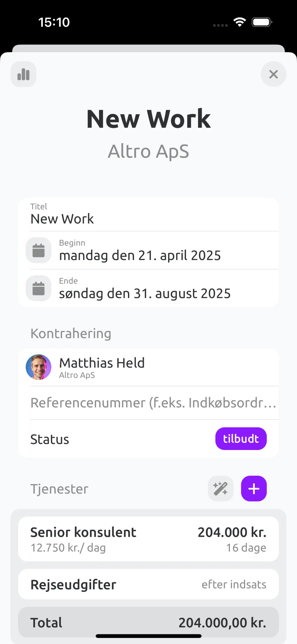Image resolution: width=297 pixels, height=644 pixels.
Task: Tap the Ende calendar icon
Action: (38, 288)
